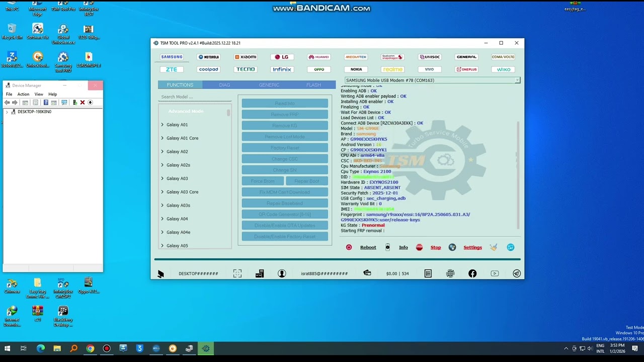
Task: Click the red power Reboot icon
Action: coord(349,247)
